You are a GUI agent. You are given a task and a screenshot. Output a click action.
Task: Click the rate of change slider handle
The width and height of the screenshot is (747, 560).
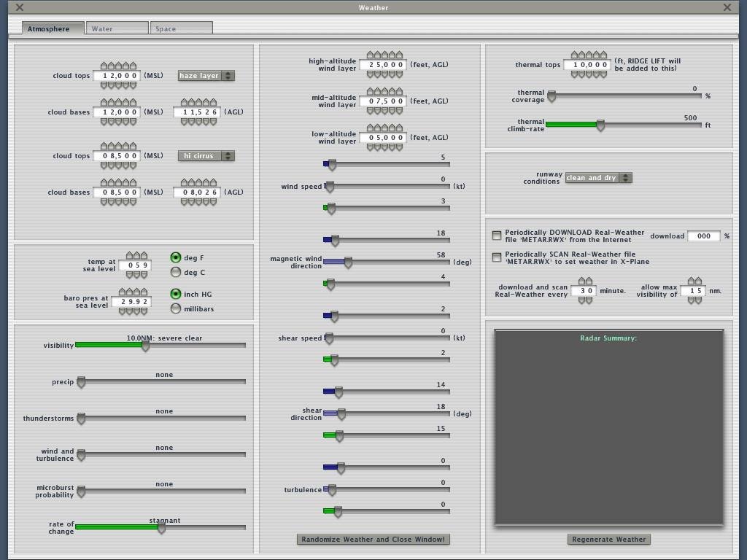[161, 528]
